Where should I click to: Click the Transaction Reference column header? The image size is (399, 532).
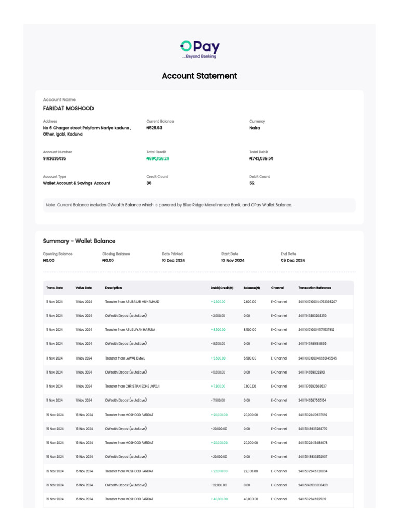[x=314, y=288]
